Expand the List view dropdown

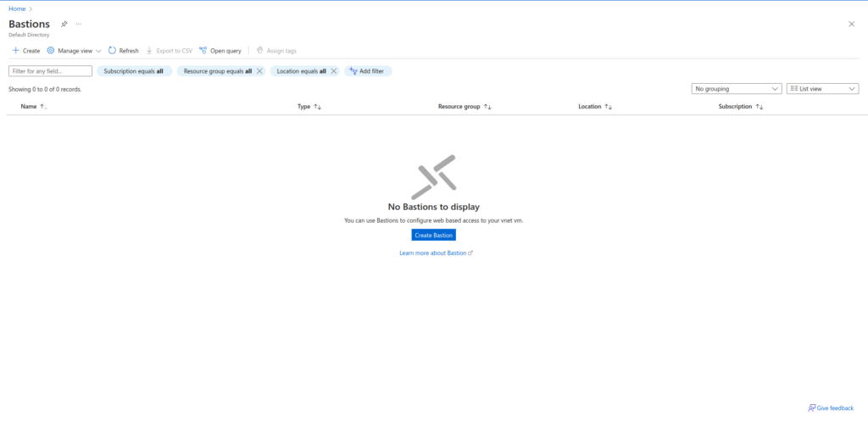pyautogui.click(x=822, y=88)
